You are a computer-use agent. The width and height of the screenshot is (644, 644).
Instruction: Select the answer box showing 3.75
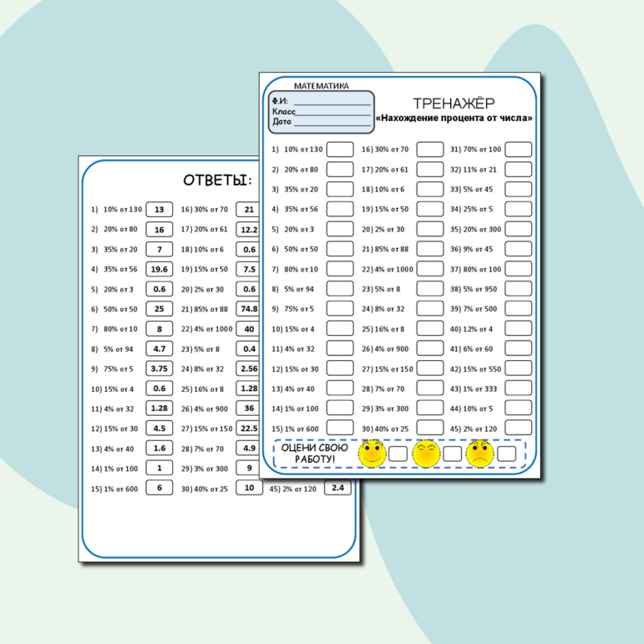coord(159,368)
